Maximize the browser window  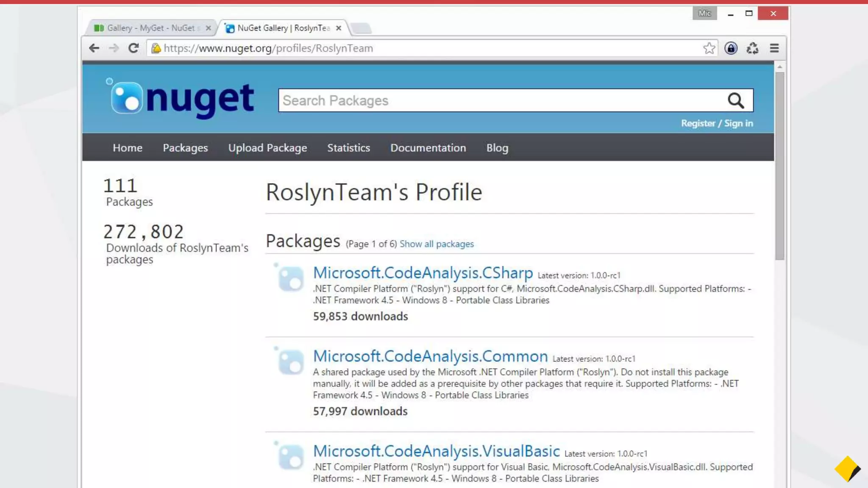pyautogui.click(x=749, y=14)
